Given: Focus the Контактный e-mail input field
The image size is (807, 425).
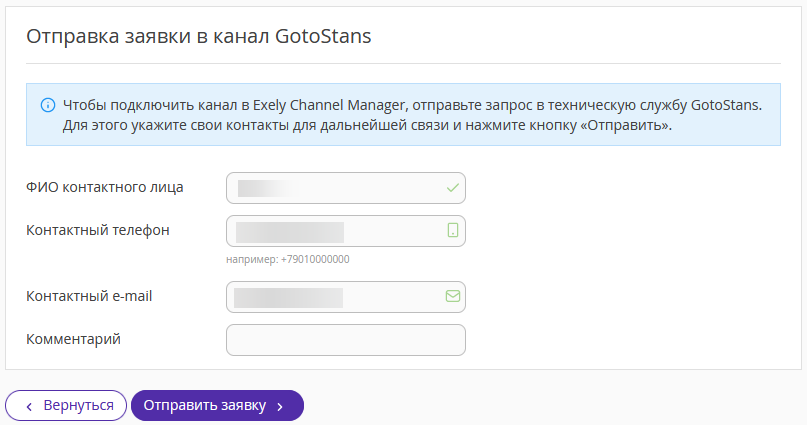Looking at the screenshot, I should [x=346, y=297].
